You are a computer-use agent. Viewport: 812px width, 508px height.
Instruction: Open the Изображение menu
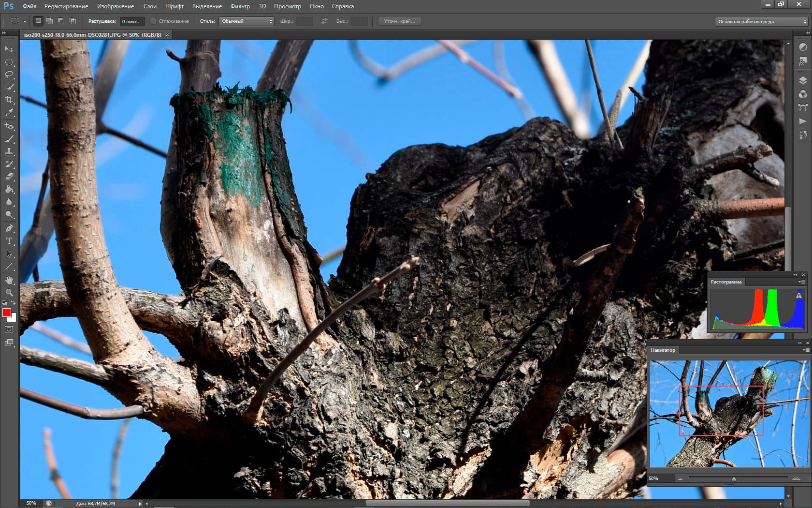point(116,6)
